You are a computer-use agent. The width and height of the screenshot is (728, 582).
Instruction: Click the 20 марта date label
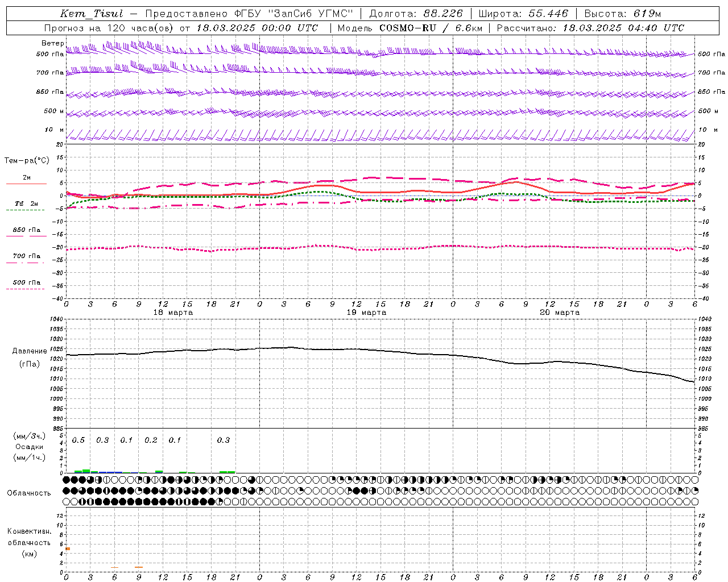click(560, 313)
